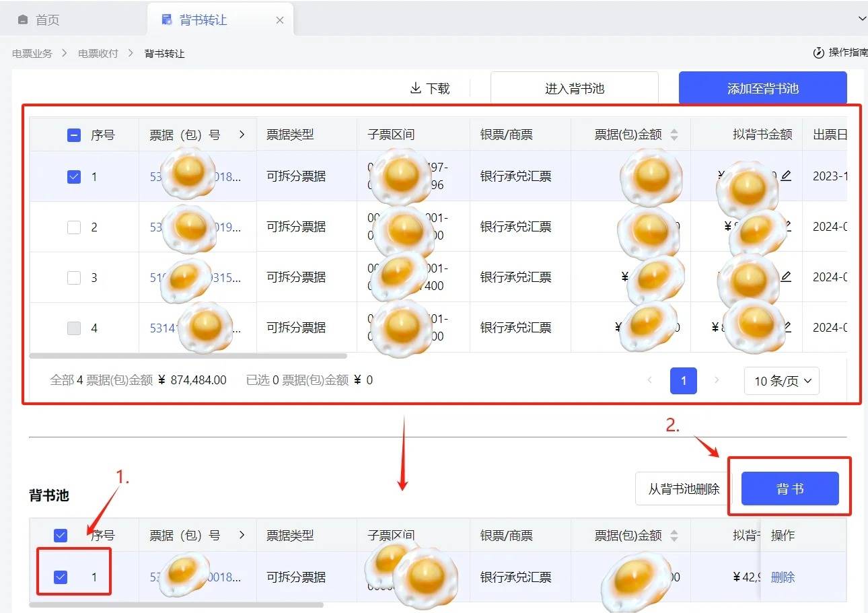868x613 pixels.
Task: Click 删除 link in 背书池 row
Action: tap(783, 577)
